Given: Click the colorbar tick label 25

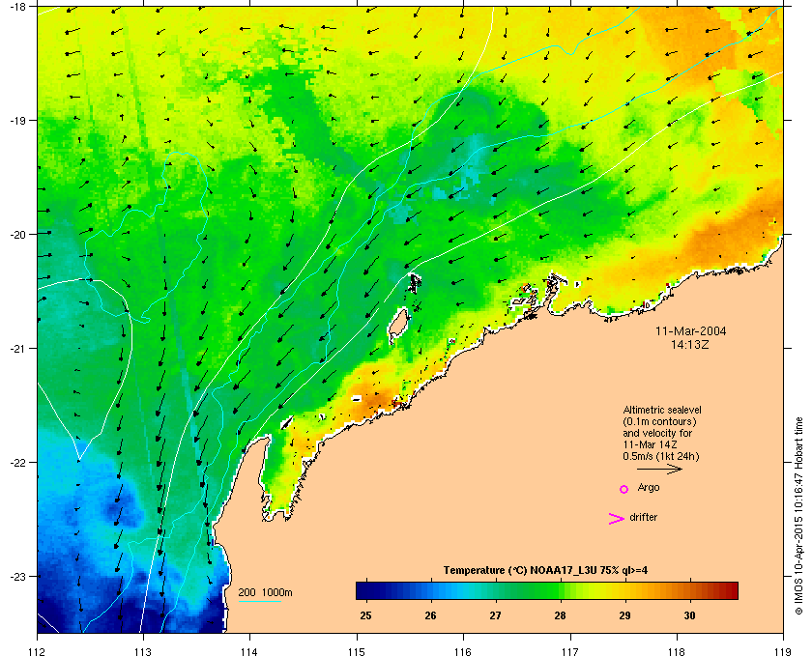Looking at the screenshot, I should pyautogui.click(x=365, y=615).
